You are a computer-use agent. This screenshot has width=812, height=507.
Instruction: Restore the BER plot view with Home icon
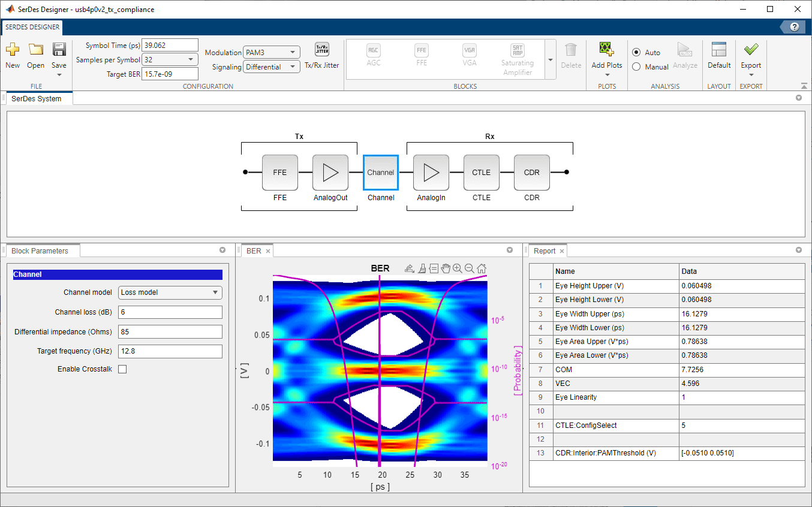click(x=482, y=268)
